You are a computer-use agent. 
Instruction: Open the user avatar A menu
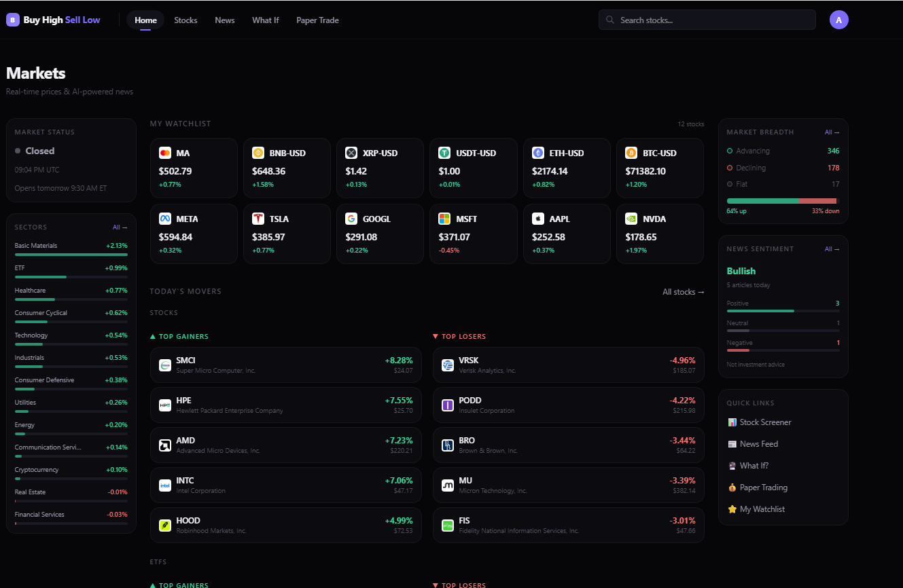[838, 20]
